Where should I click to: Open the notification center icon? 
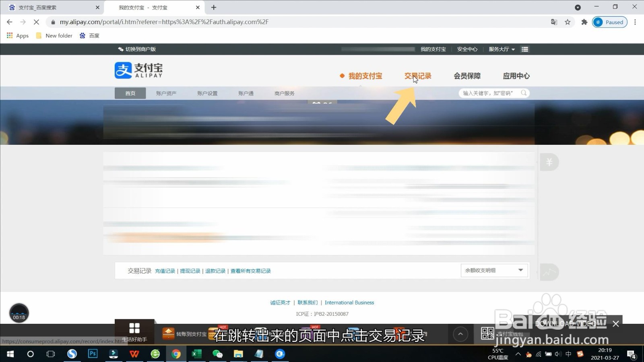[631, 354]
